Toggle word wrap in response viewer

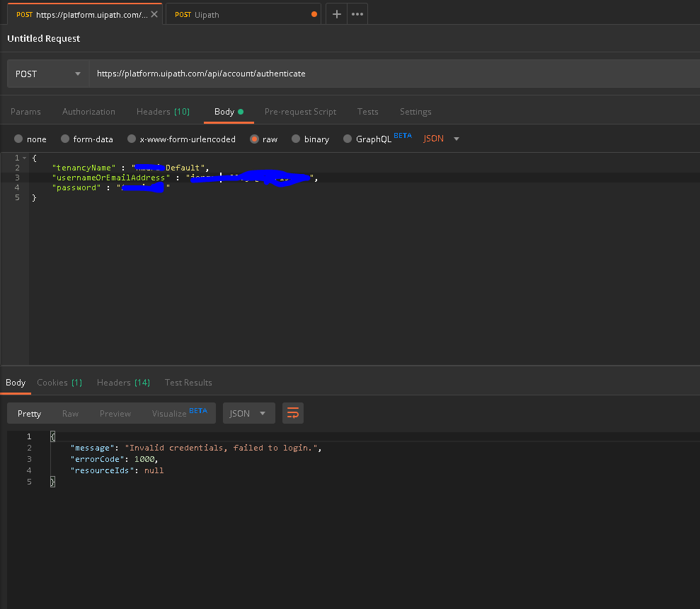tap(293, 413)
